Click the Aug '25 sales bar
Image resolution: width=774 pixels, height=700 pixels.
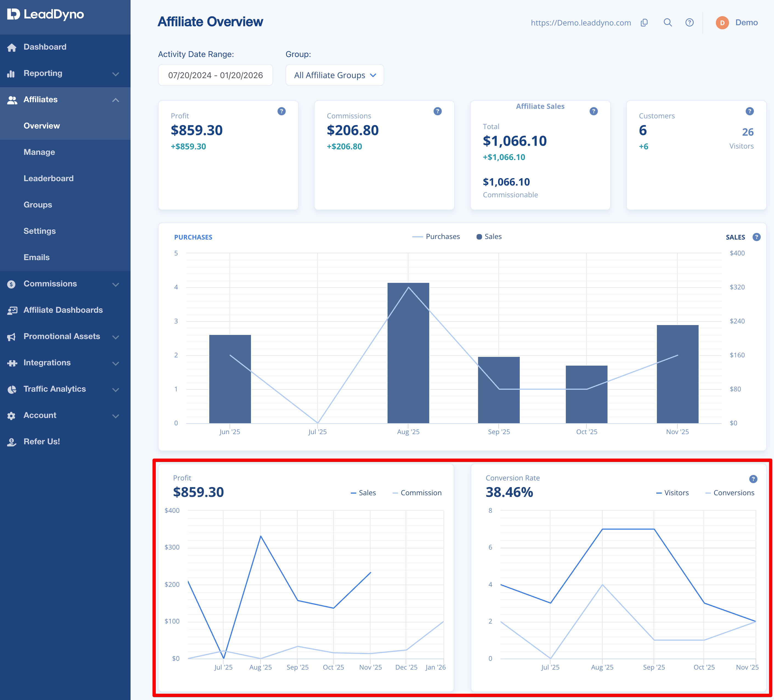408,353
